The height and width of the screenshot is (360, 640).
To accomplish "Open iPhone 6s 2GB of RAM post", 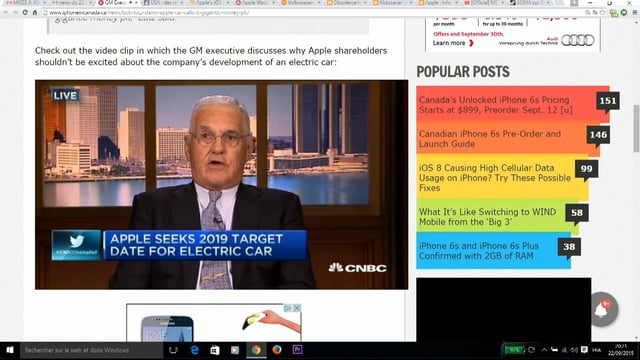I will click(x=479, y=251).
